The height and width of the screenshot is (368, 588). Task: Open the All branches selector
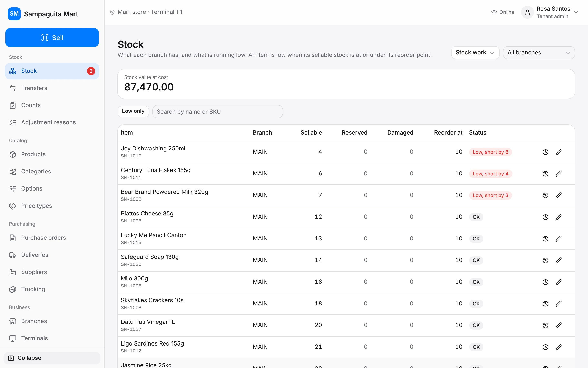[539, 53]
